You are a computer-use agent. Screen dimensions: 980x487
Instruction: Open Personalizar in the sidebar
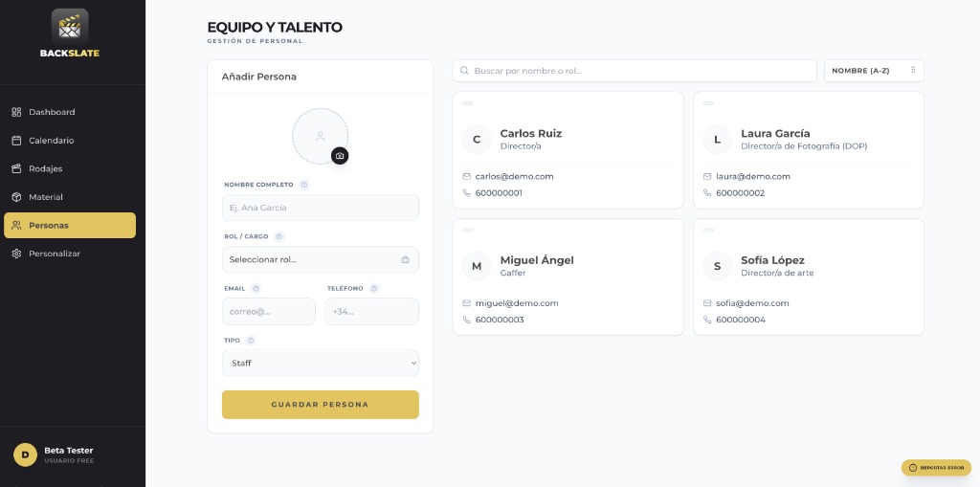tap(55, 254)
